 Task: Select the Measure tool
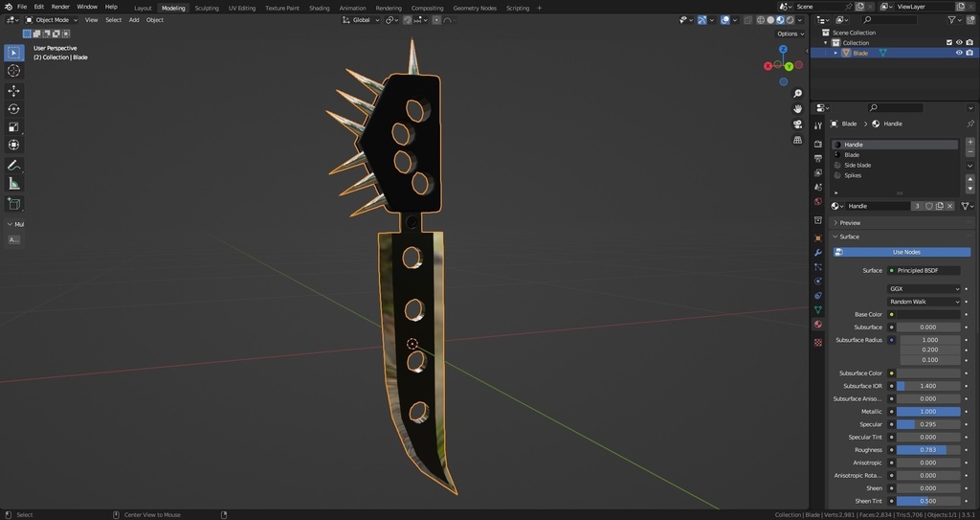(13, 183)
